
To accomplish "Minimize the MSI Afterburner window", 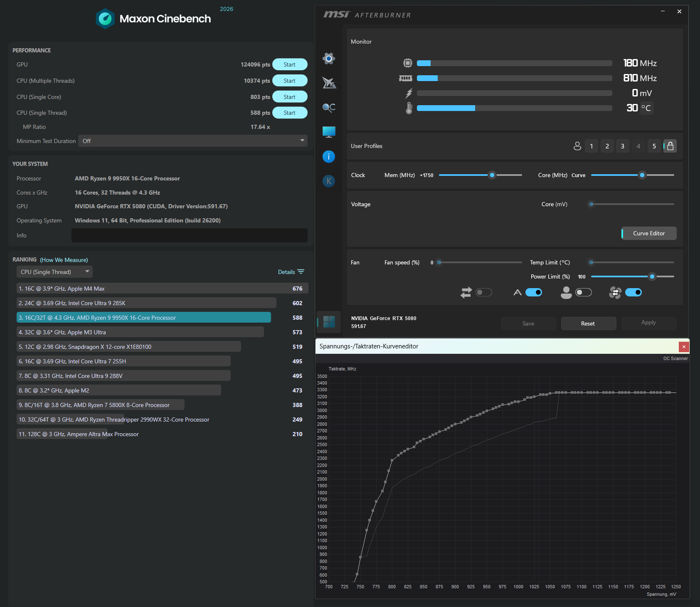I will click(x=663, y=11).
